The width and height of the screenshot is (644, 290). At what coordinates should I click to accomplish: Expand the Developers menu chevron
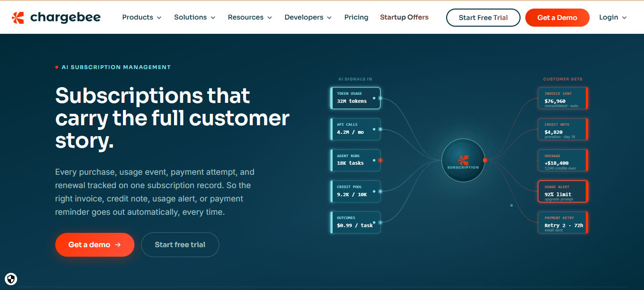click(x=329, y=18)
